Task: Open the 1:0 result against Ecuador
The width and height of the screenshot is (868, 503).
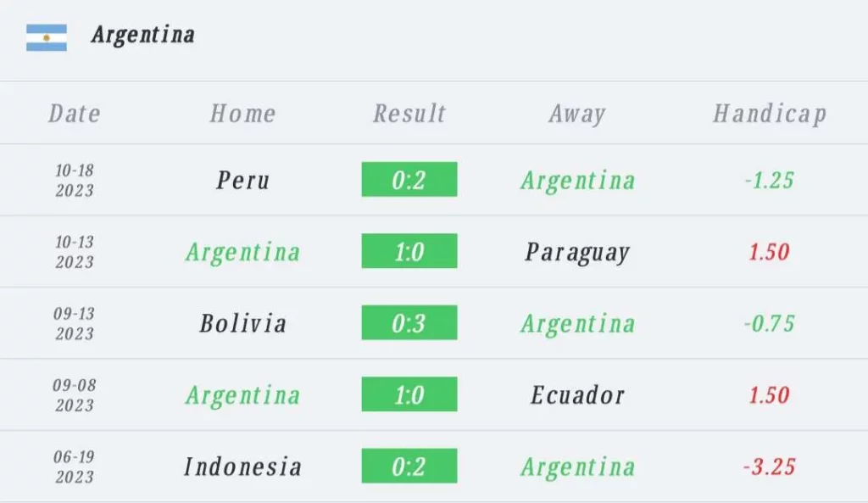Action: [x=409, y=394]
